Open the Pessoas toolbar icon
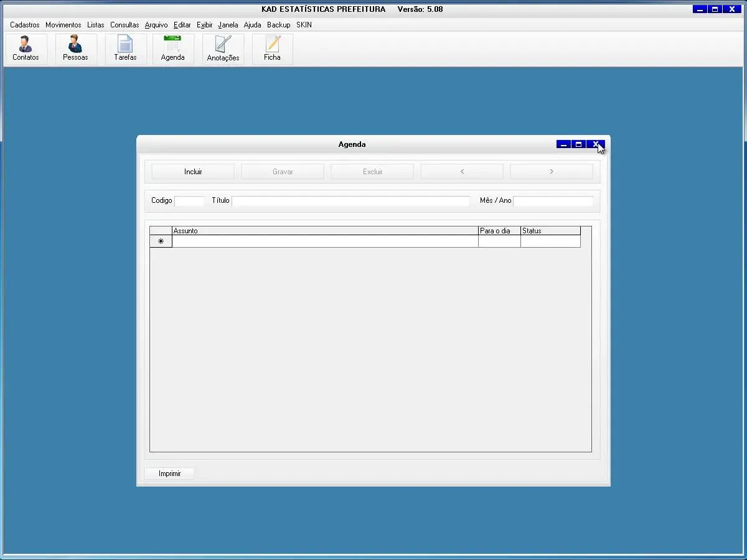This screenshot has height=560, width=747. click(x=75, y=49)
